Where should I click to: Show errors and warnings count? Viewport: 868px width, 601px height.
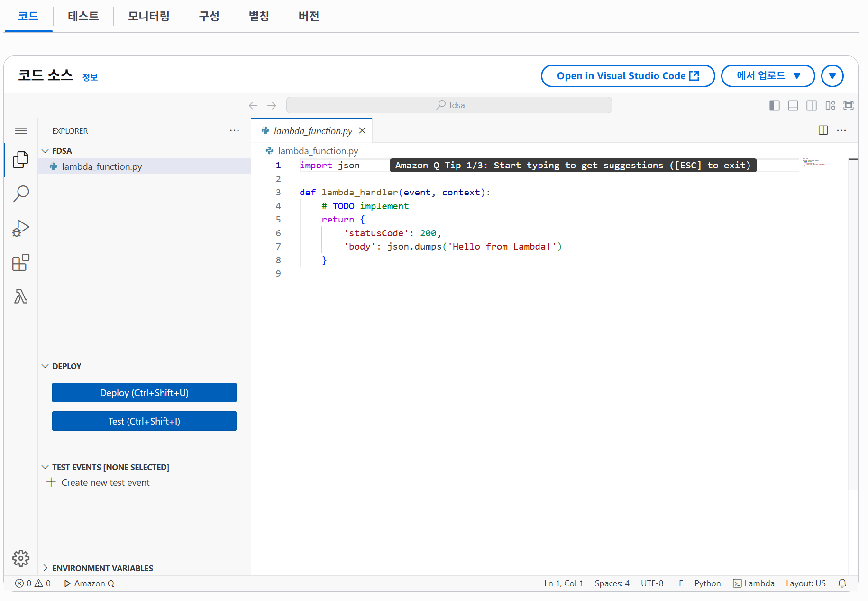coord(33,583)
